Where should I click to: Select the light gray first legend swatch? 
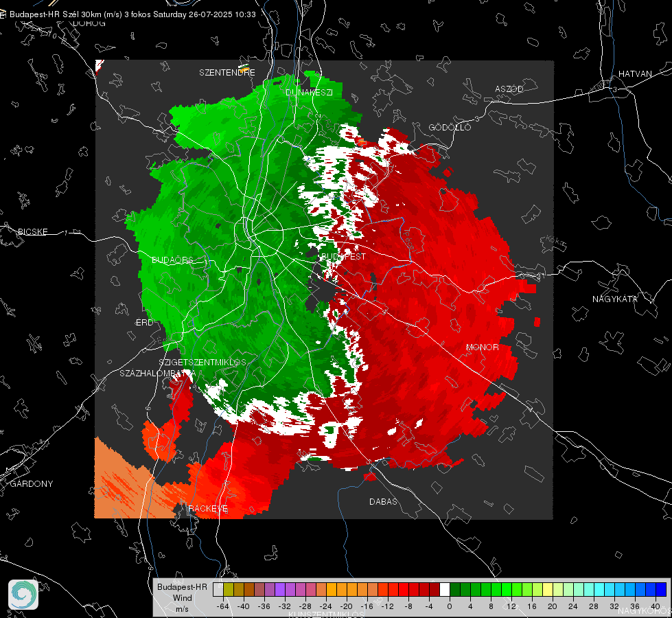[218, 589]
